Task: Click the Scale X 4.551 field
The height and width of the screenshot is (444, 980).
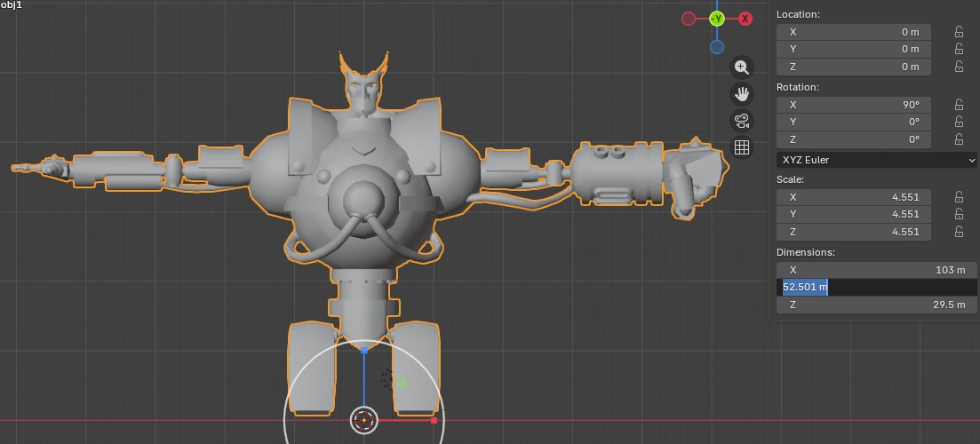Action: [x=853, y=197]
